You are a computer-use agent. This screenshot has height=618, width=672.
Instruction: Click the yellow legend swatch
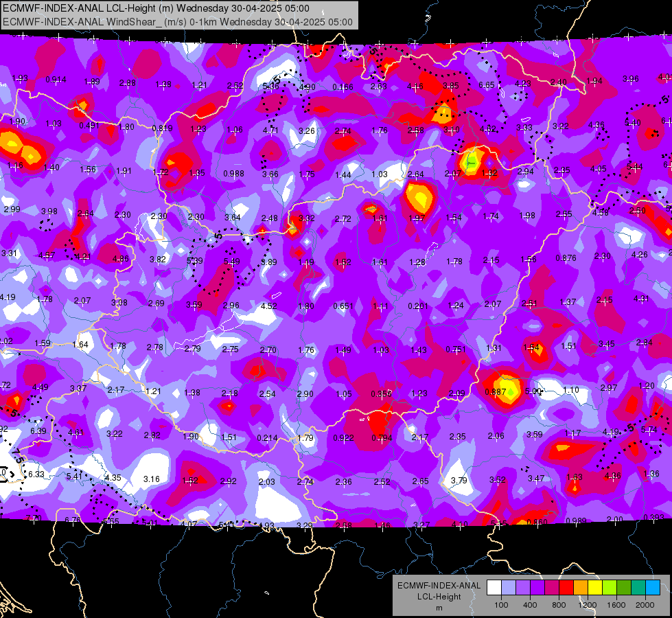click(595, 588)
